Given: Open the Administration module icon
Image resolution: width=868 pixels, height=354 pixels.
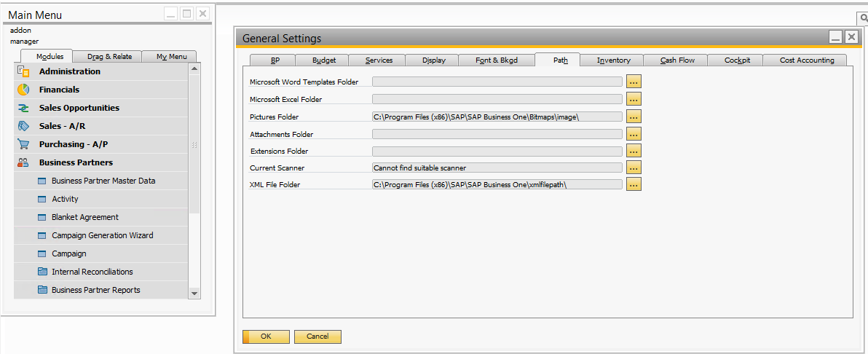Looking at the screenshot, I should point(23,71).
